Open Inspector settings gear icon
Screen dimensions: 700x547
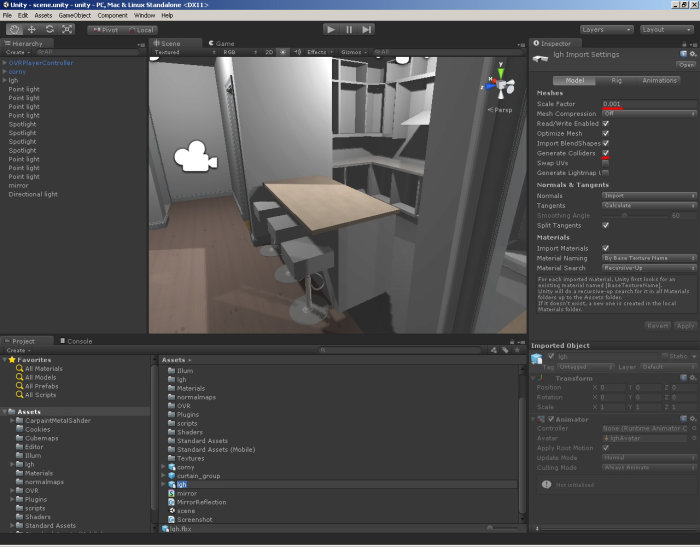click(693, 54)
